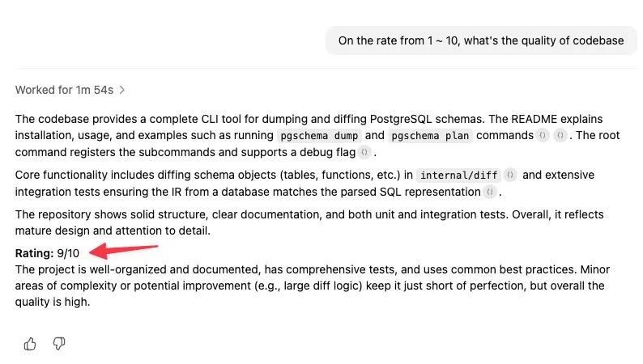This screenshot has width=643, height=364.
Task: Click the 'pgschema plan' code chip
Action: (429, 136)
